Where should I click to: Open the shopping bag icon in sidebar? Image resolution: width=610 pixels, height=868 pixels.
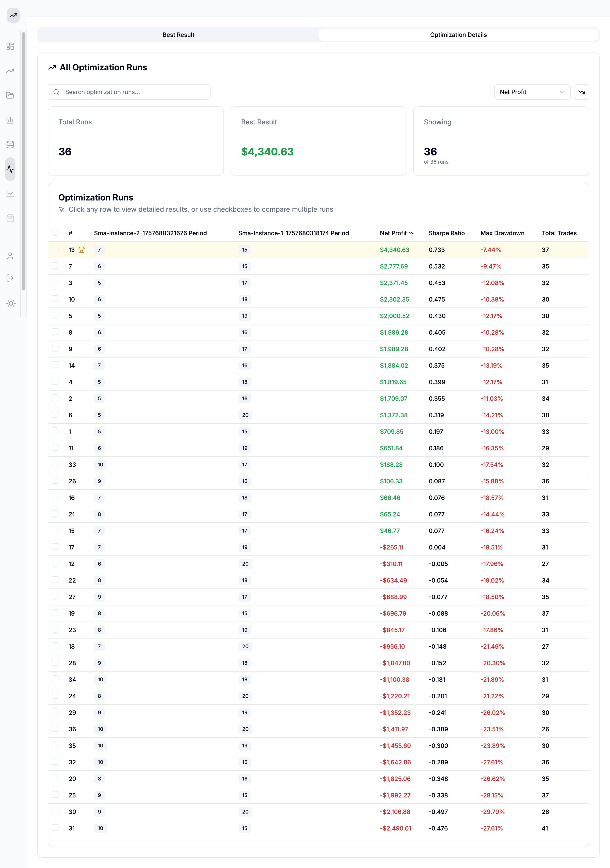10,218
